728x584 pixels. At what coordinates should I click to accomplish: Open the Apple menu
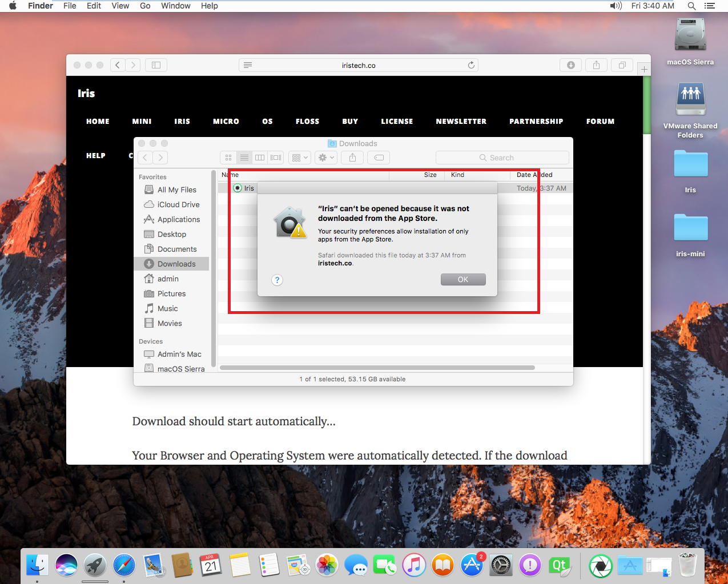(x=13, y=6)
